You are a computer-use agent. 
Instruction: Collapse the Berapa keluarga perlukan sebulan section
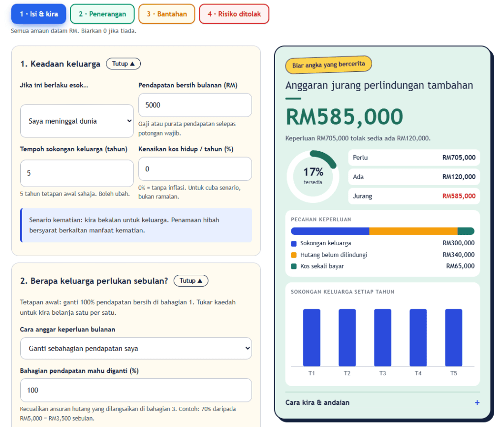(x=191, y=281)
